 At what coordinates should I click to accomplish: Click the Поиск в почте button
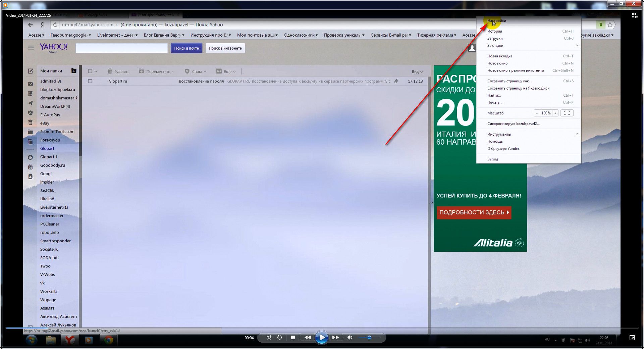click(186, 48)
